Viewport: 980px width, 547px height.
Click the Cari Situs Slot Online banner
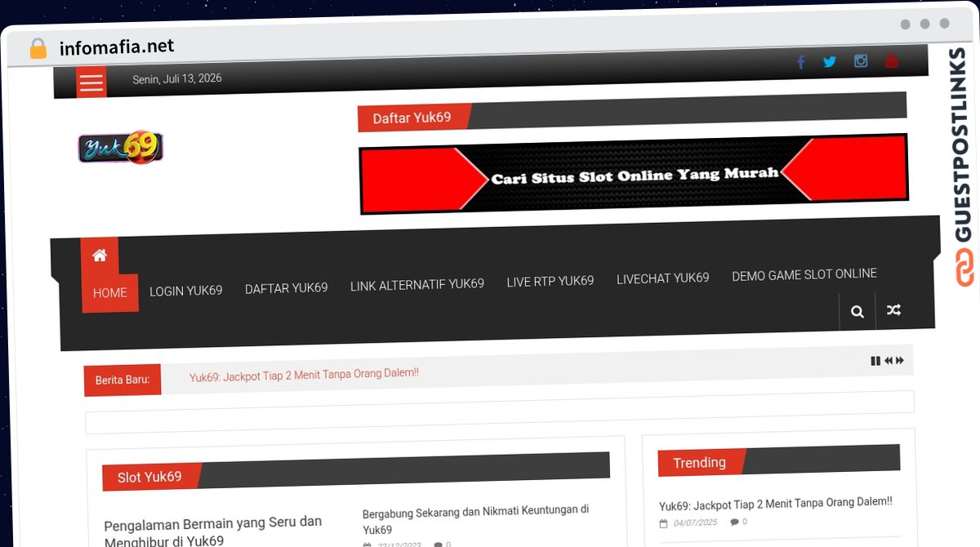[634, 174]
